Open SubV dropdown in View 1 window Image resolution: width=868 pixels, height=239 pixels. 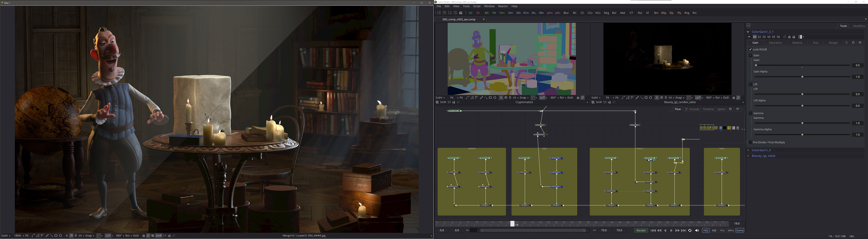click(6, 236)
